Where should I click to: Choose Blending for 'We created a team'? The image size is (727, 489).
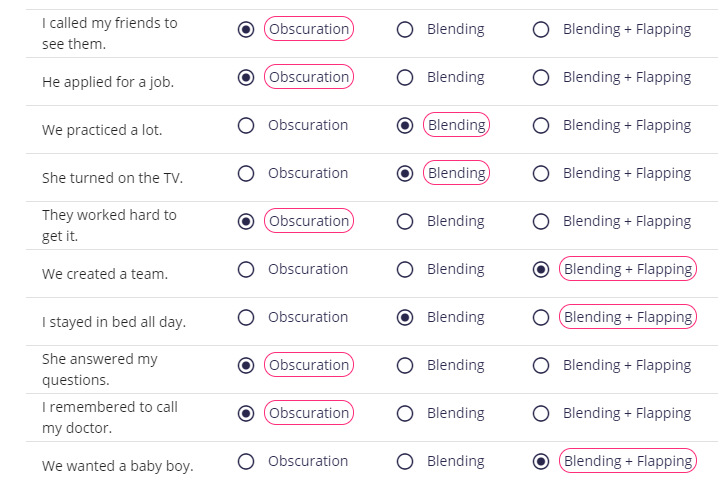coord(405,270)
